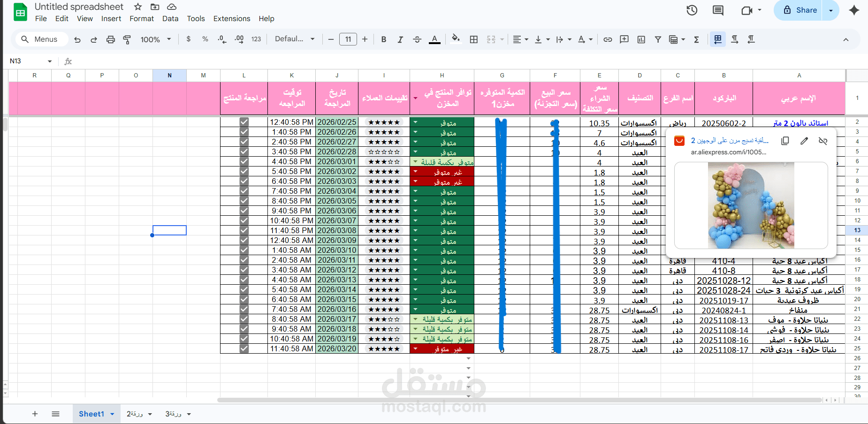Screen dimensions: 868x424
Task: Open version history clock icon
Action: [x=692, y=10]
